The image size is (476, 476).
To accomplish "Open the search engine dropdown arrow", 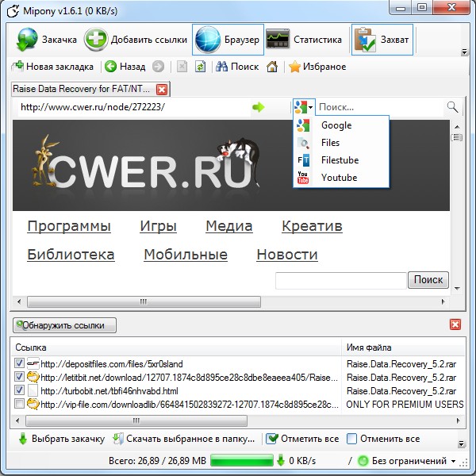I will [x=313, y=107].
